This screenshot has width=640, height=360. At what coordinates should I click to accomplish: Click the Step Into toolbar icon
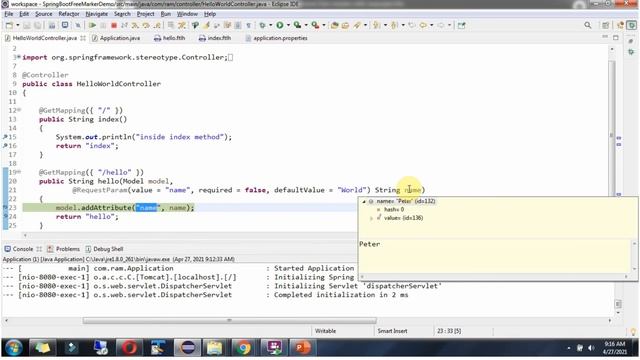pos(135,25)
